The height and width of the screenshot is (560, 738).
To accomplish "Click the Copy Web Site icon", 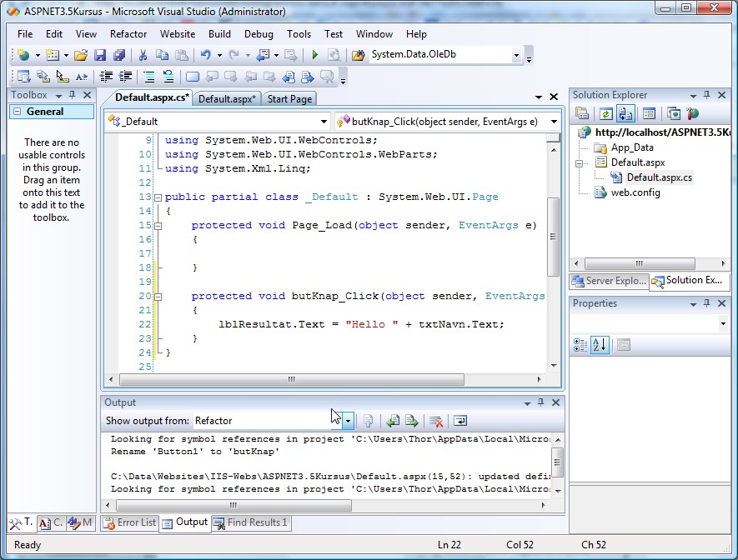I will click(674, 114).
